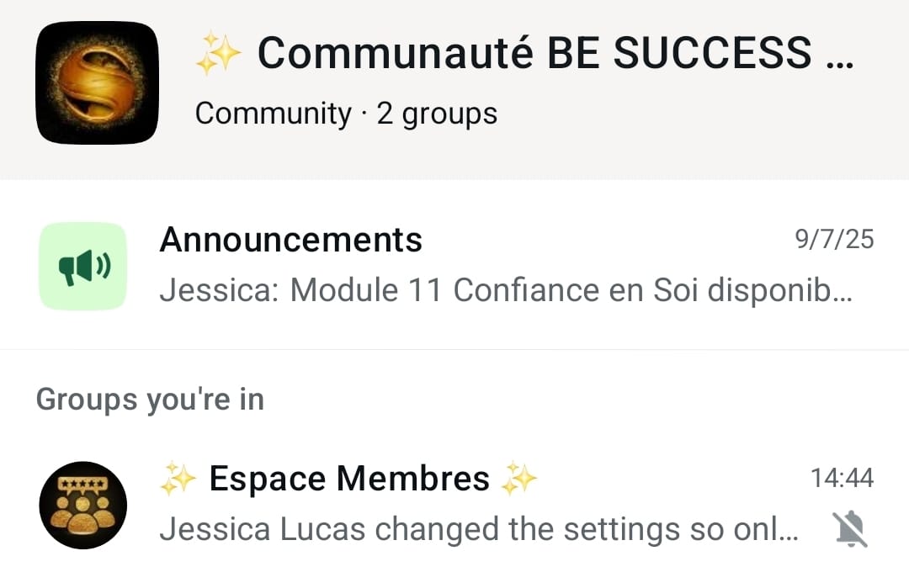Screen dimensions: 909x588
Task: Click the 9/7/25 date
Action: pos(834,240)
